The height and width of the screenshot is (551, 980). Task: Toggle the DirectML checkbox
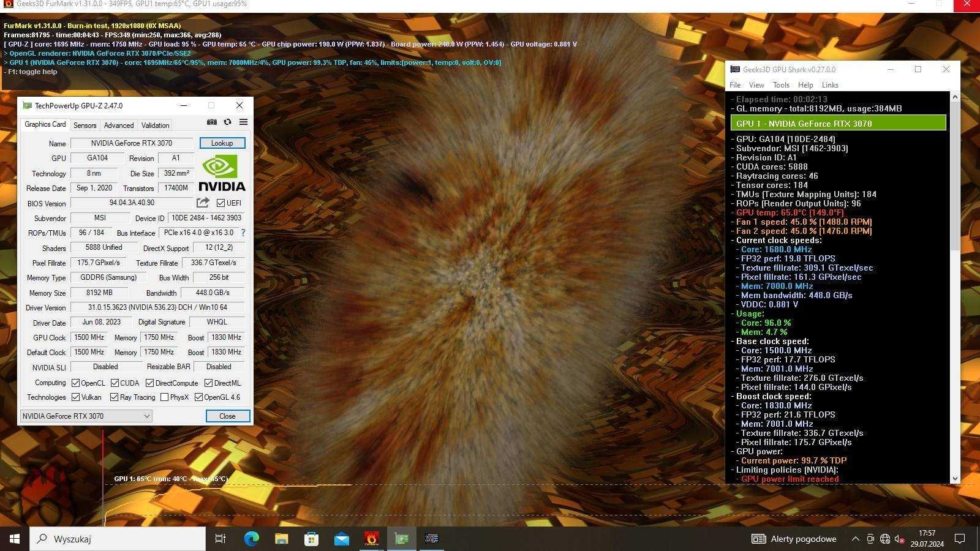click(208, 383)
